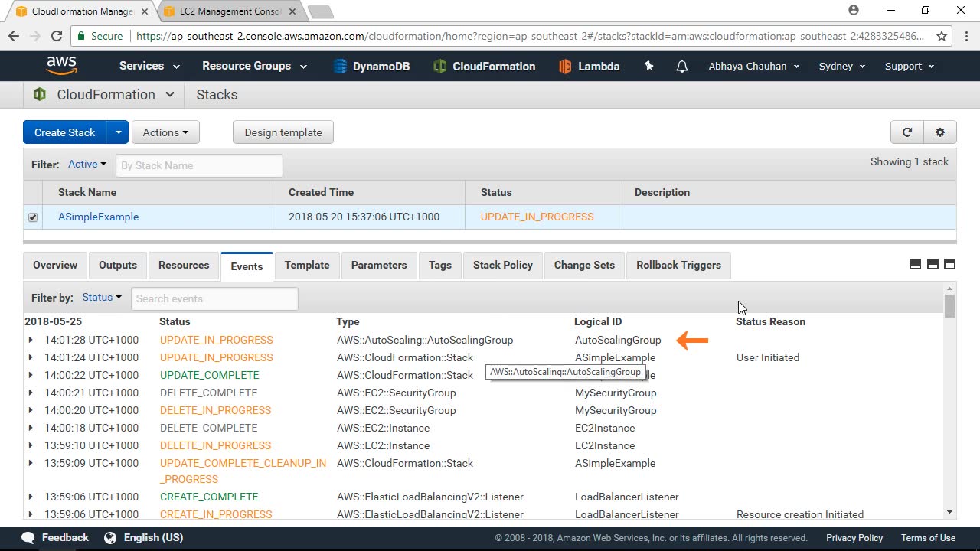Expand the 14:01:28 AutoScalingGroup event row

click(x=31, y=340)
